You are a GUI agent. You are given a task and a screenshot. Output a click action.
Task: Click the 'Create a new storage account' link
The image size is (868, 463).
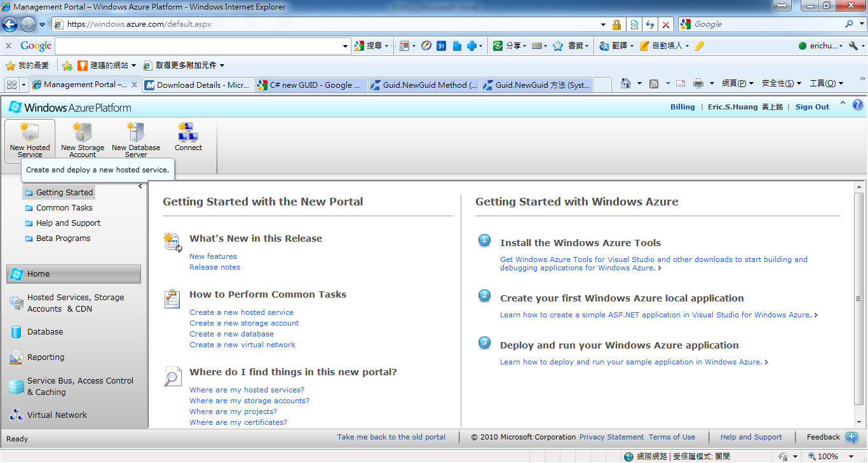pyautogui.click(x=244, y=323)
